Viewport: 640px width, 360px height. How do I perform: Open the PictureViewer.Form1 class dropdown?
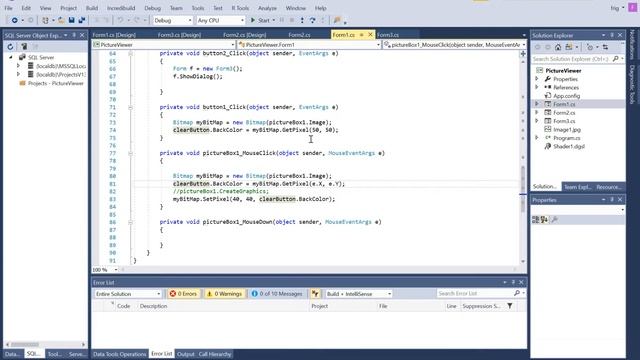(x=309, y=45)
